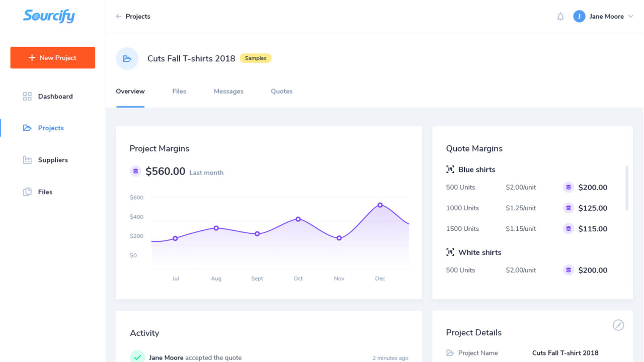
Task: Click the Samples badge next to the project title
Action: point(256,58)
